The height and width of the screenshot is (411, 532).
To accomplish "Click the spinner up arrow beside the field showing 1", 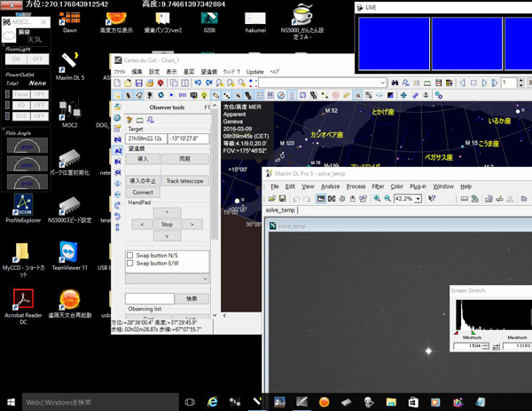I will [521, 81].
